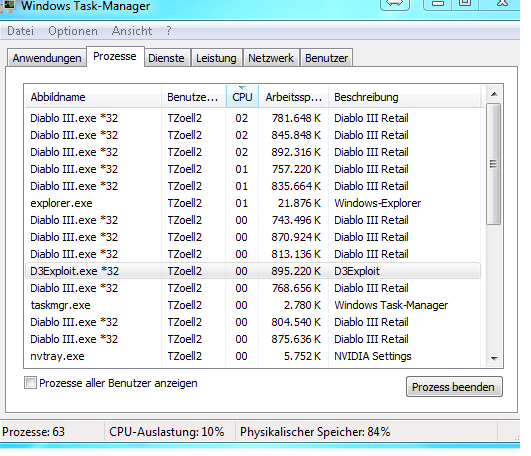The height and width of the screenshot is (456, 531).
Task: Click the double-arrow button in title bar
Action: (395, 4)
